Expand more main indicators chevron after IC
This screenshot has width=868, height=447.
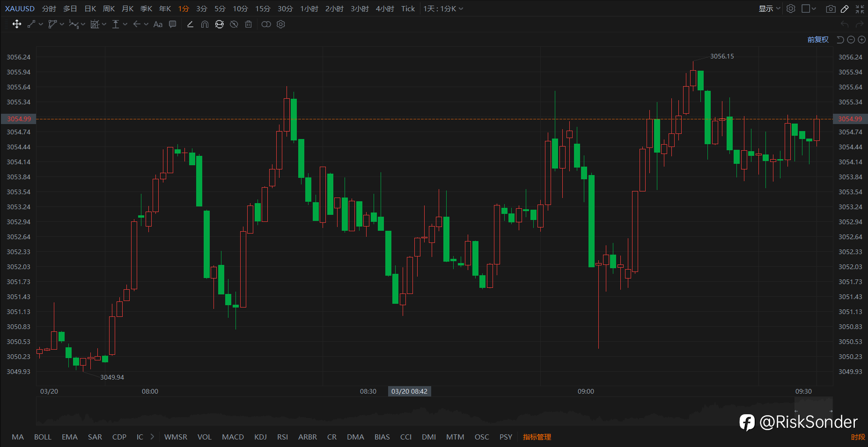click(152, 437)
